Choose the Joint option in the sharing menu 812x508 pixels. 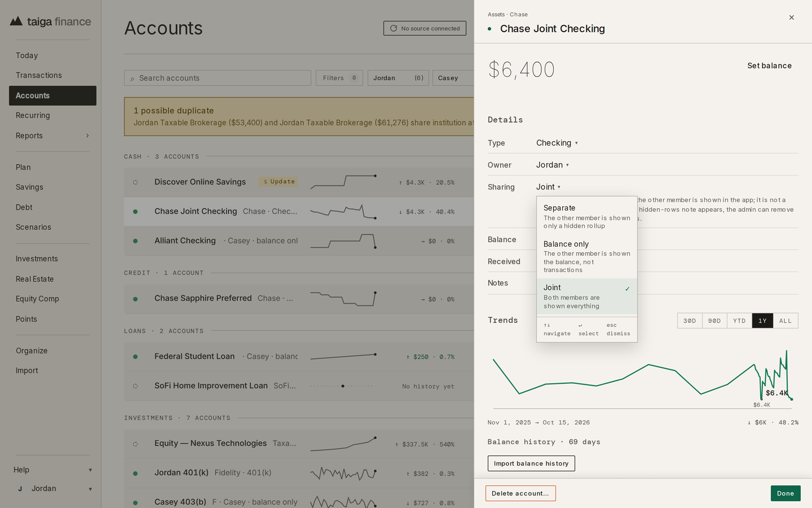click(587, 296)
